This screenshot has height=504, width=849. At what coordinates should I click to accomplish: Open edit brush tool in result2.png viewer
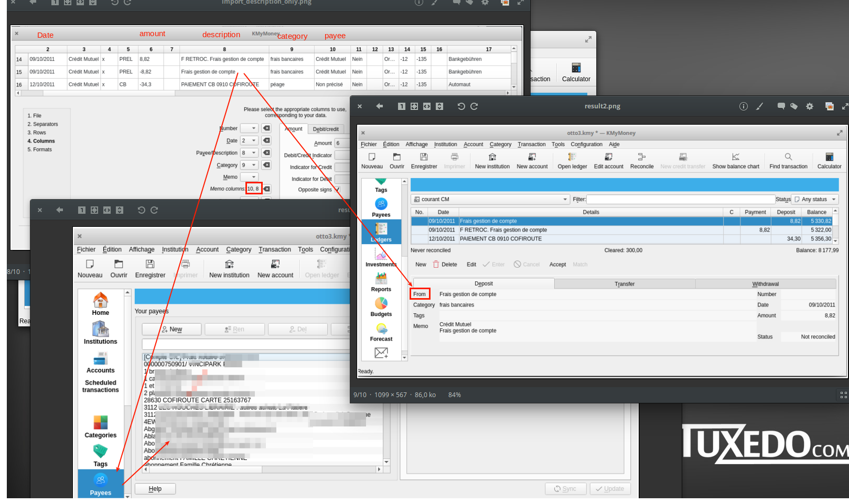(x=759, y=106)
